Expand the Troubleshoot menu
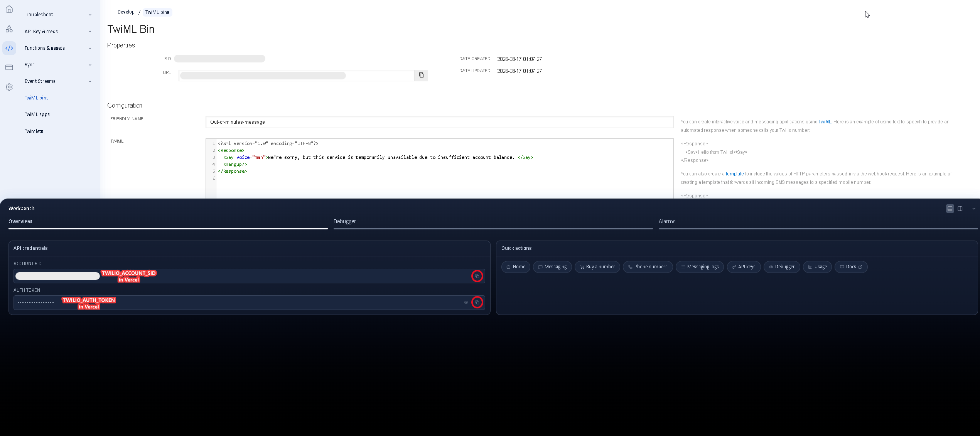980x436 pixels. (x=57, y=15)
